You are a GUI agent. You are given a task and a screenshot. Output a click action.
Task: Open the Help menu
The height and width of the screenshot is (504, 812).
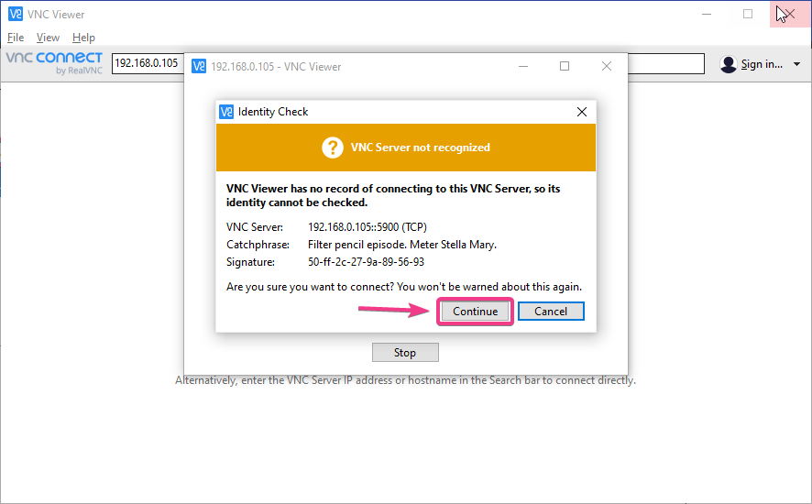(83, 38)
